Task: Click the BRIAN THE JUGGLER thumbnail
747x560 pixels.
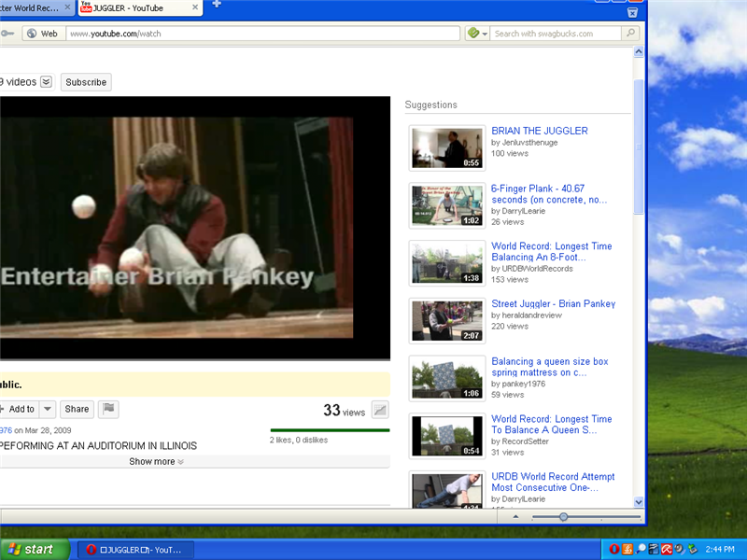Action: point(447,148)
